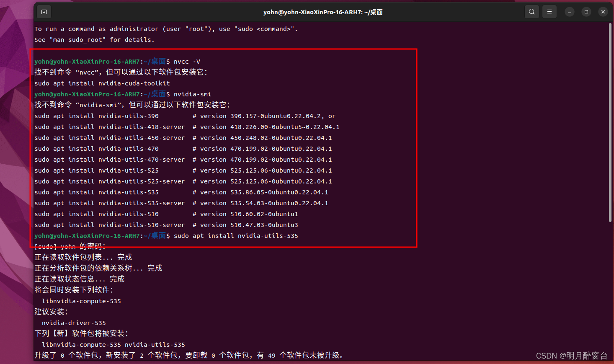Open terminal search

(531, 12)
